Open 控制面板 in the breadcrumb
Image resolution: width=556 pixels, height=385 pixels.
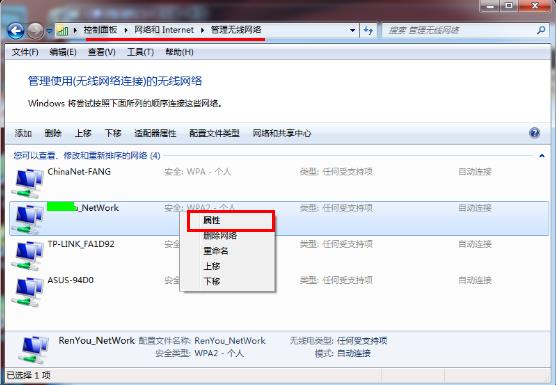click(100, 30)
